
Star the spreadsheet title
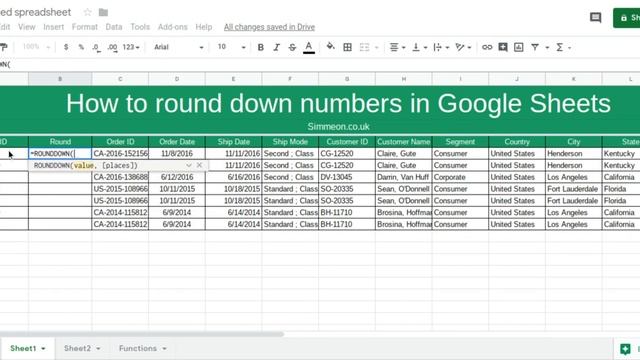coord(87,12)
